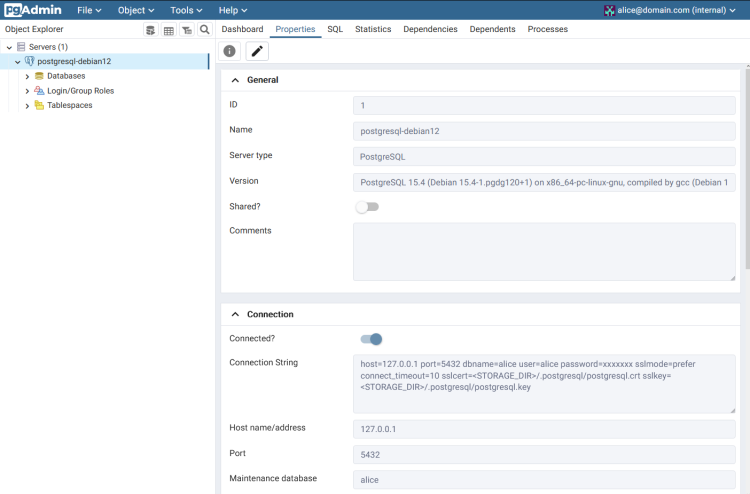The image size is (750, 494).
Task: Switch to the Dashboard tab
Action: [x=242, y=29]
